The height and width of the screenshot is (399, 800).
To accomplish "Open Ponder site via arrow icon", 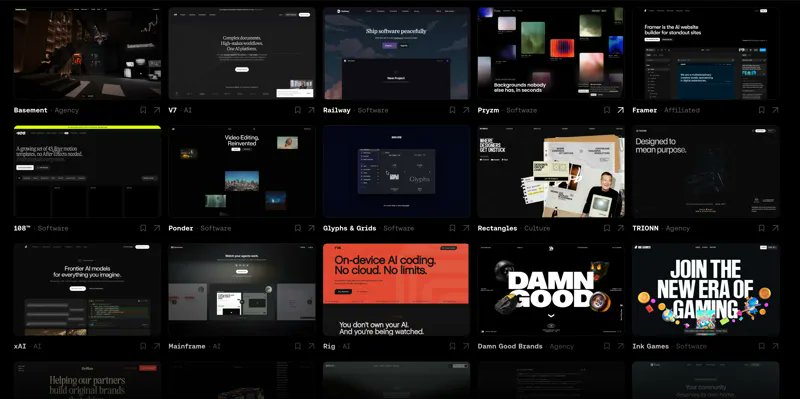I will [x=311, y=228].
